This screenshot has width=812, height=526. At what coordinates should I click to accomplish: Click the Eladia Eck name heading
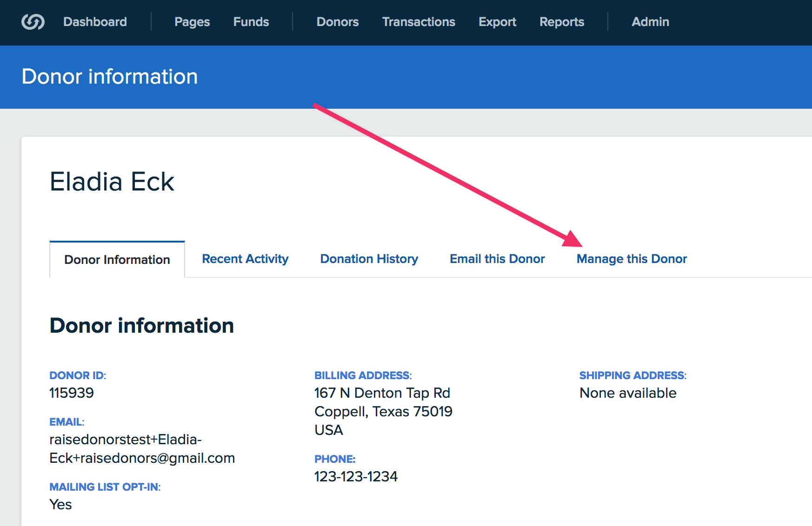click(112, 182)
